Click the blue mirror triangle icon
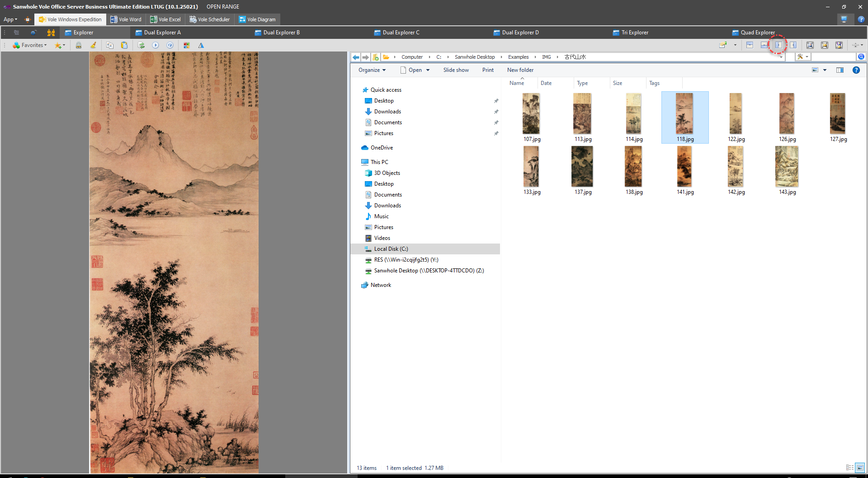Image resolution: width=868 pixels, height=478 pixels. coord(201,45)
